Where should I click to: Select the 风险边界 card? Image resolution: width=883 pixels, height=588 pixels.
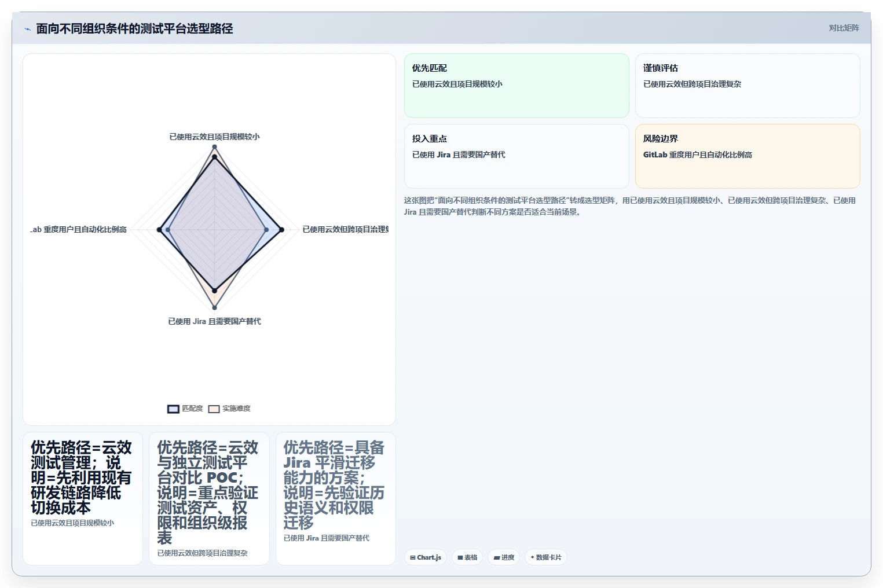point(748,156)
